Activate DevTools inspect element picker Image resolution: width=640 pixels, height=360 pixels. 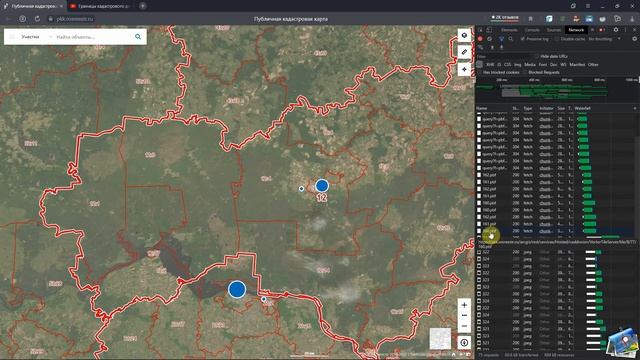point(480,30)
